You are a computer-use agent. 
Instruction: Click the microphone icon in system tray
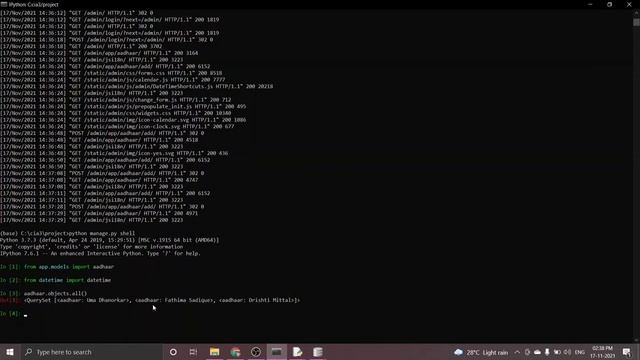tap(547, 352)
